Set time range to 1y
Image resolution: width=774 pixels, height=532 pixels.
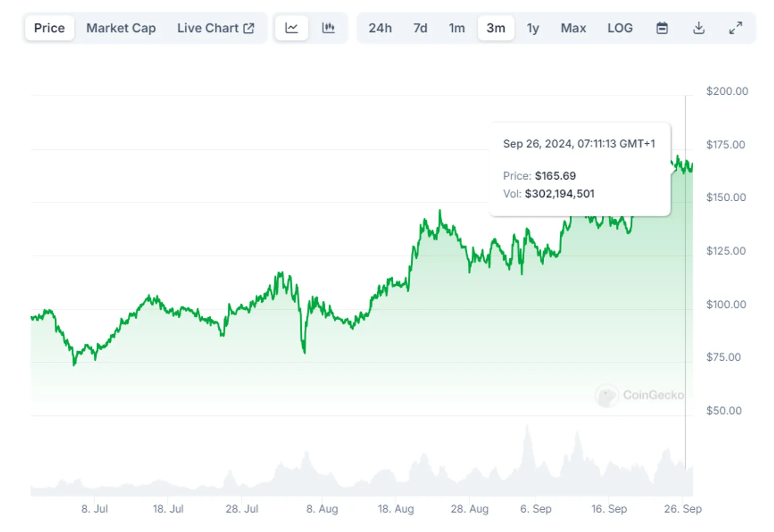tap(533, 28)
